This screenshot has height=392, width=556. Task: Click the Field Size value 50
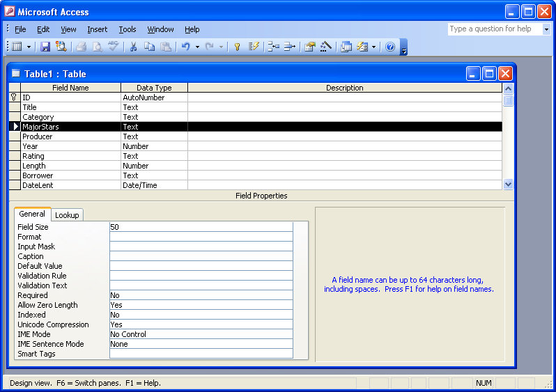[x=201, y=227]
